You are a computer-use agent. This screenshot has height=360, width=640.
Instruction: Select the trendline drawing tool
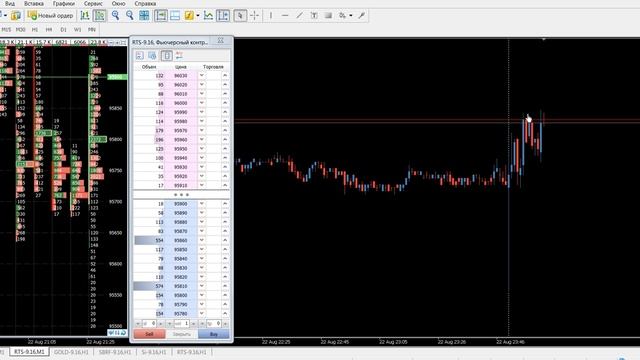point(300,16)
